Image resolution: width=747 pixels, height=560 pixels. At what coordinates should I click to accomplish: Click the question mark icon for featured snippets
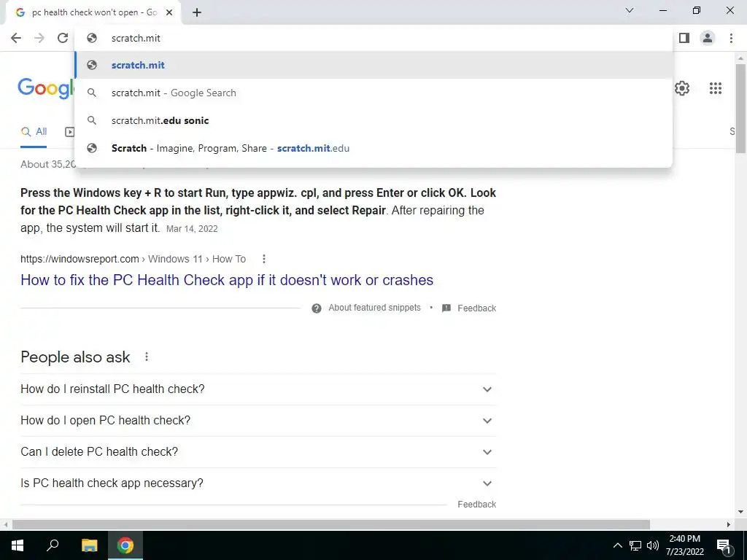tap(317, 308)
